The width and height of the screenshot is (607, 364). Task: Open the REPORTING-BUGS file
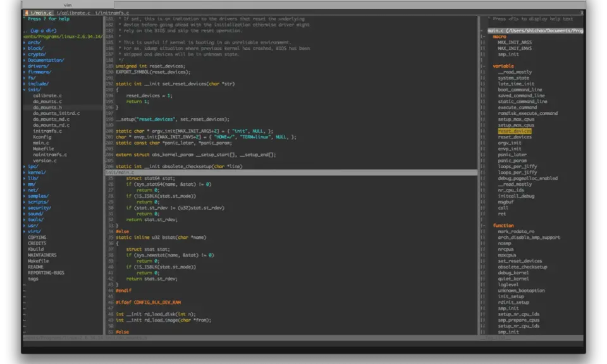(x=46, y=273)
